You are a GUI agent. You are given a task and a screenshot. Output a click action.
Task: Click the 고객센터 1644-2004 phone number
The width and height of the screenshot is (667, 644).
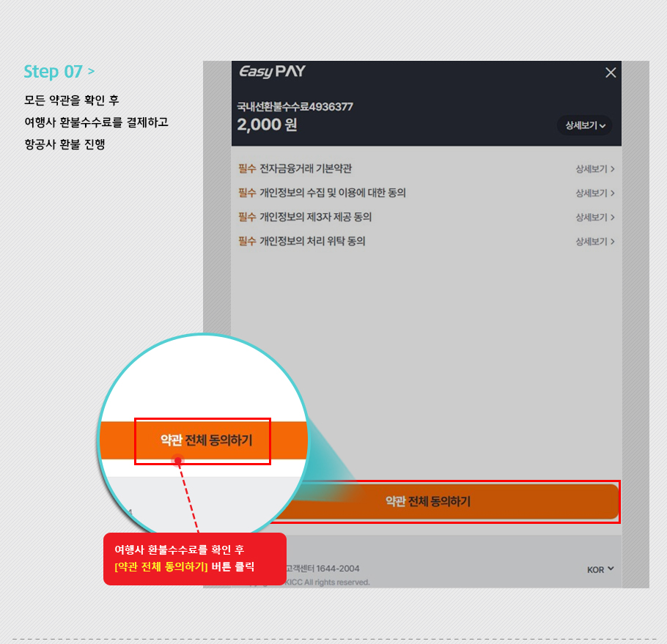pos(323,569)
